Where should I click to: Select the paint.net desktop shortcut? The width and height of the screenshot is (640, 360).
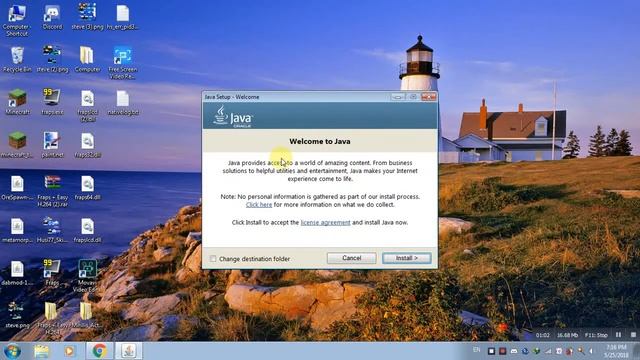pos(52,145)
